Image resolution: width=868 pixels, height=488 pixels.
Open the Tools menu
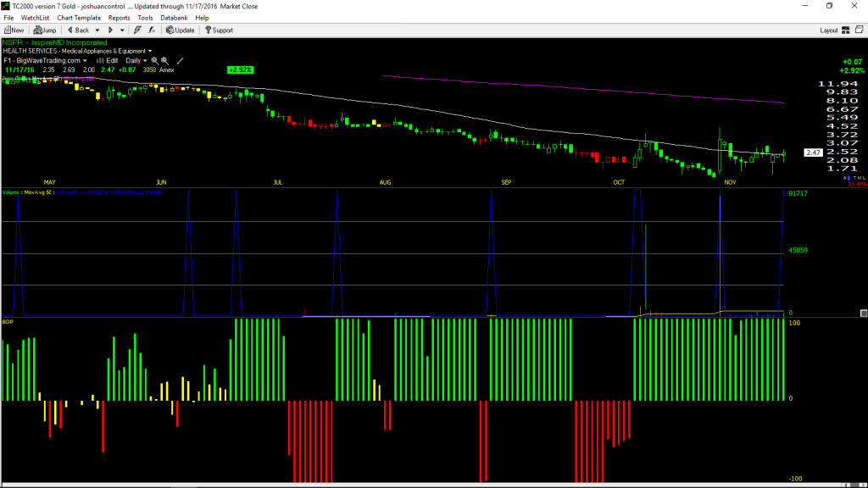click(x=145, y=18)
